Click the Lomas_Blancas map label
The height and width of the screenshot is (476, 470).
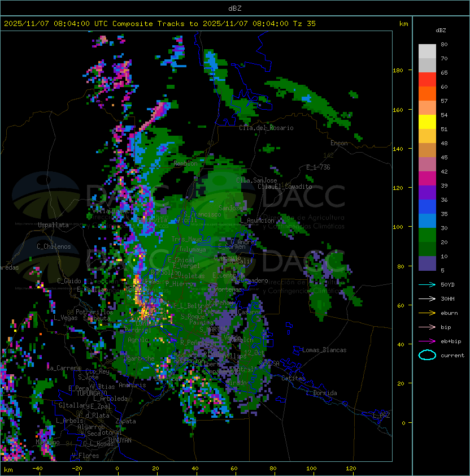coord(324,350)
